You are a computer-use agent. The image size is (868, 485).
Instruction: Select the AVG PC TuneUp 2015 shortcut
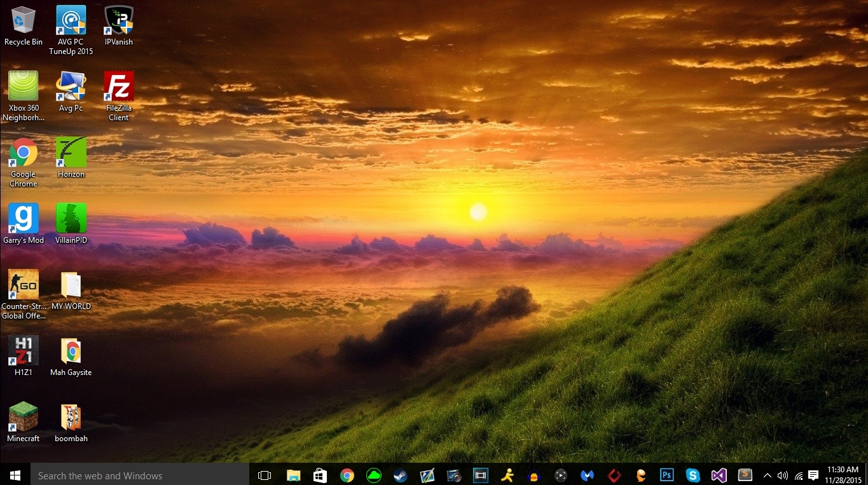pyautogui.click(x=71, y=31)
